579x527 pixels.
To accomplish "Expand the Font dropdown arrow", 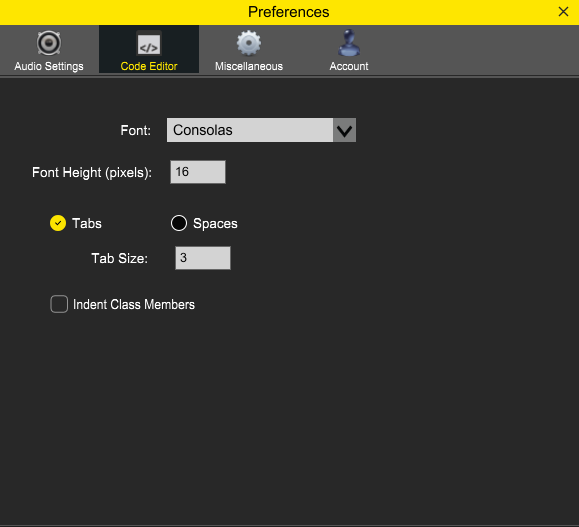I will pos(344,130).
